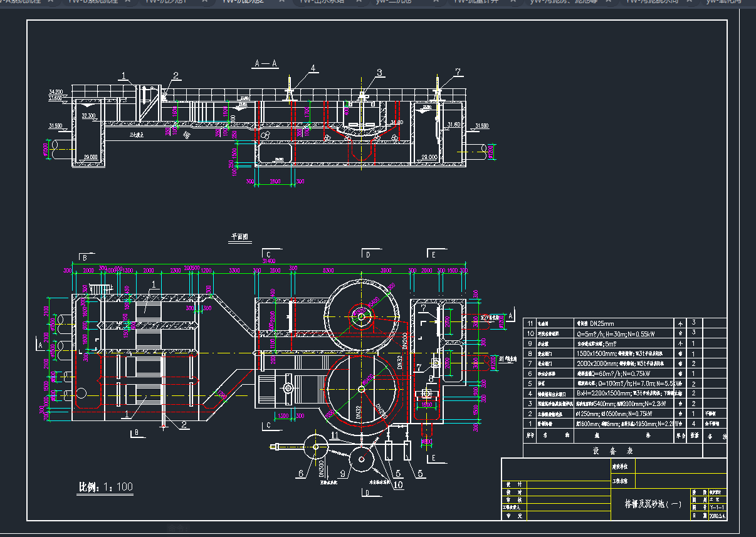Screen dimensions: 756x537
Task: Select the 工程名称 label in title block
Action: click(619, 481)
